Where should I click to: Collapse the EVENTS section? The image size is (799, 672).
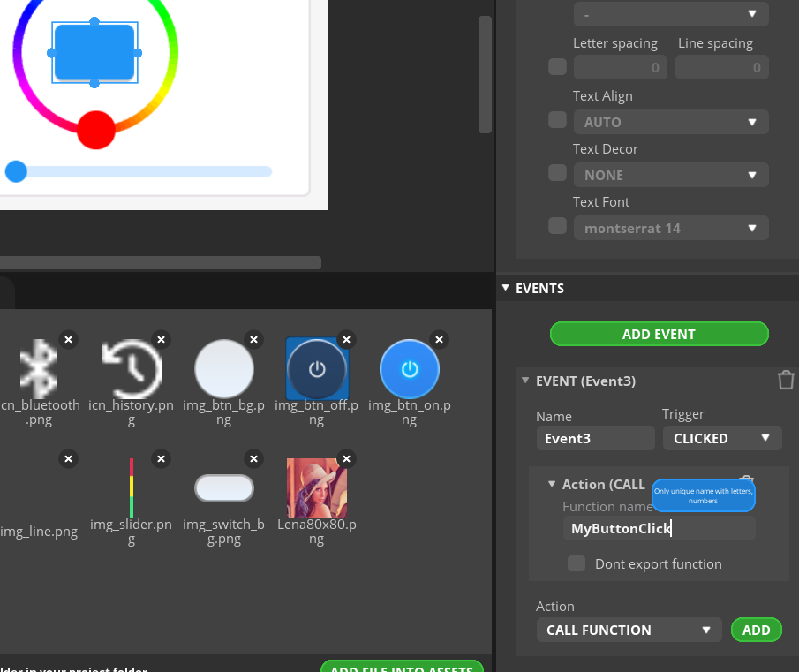(x=506, y=288)
